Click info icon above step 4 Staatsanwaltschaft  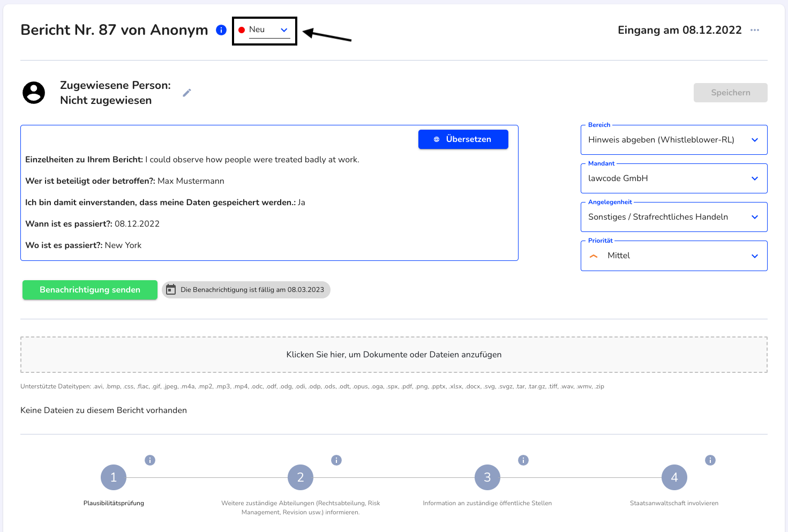pyautogui.click(x=710, y=460)
